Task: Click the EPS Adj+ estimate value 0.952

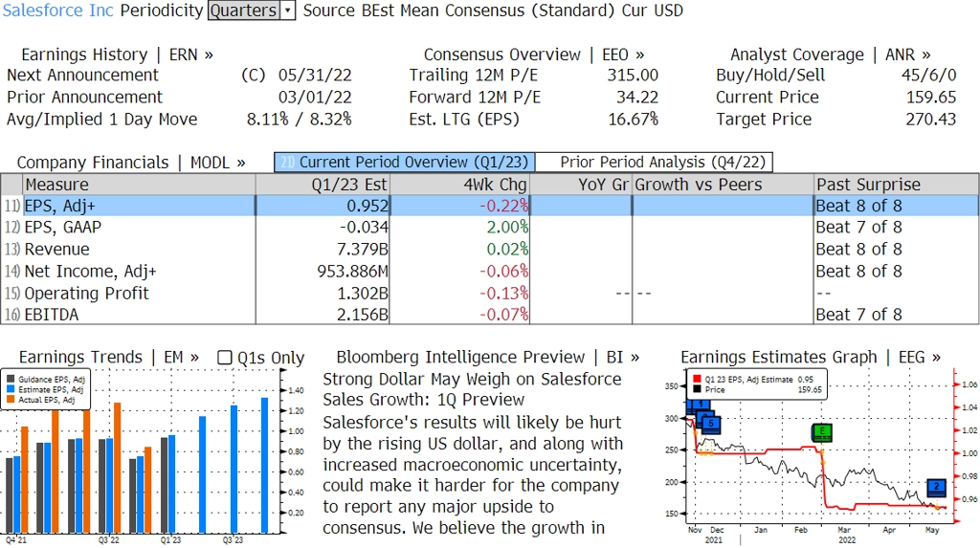Action: tap(367, 206)
